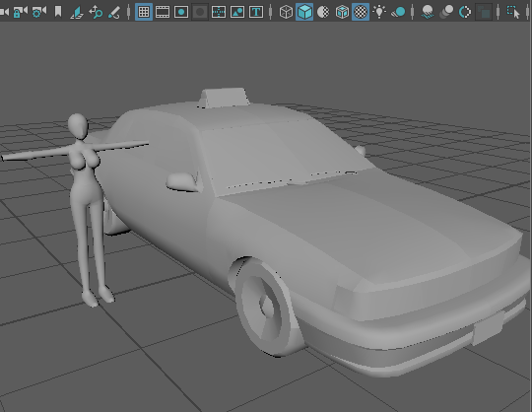Image resolution: width=532 pixels, height=412 pixels.
Task: Toggle Safe Title overlay with T icon
Action: pos(256,12)
